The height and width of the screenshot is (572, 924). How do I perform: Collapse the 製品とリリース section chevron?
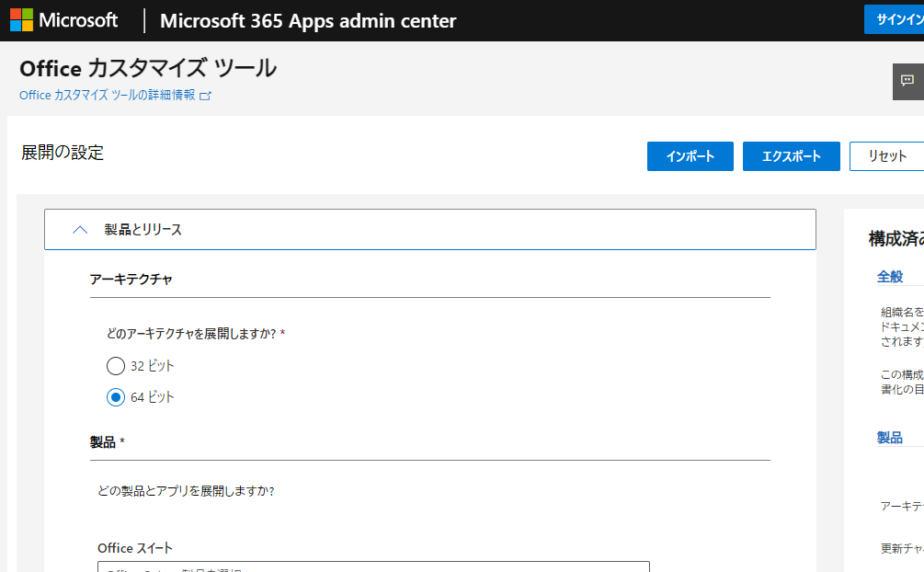[80, 230]
